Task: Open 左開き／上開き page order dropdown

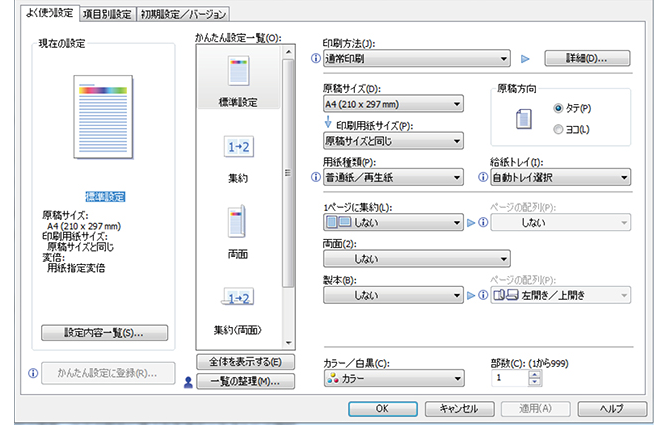Action: [x=561, y=295]
